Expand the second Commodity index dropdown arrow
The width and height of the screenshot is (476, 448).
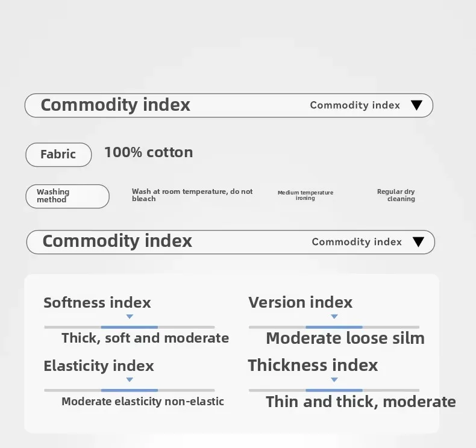point(418,242)
